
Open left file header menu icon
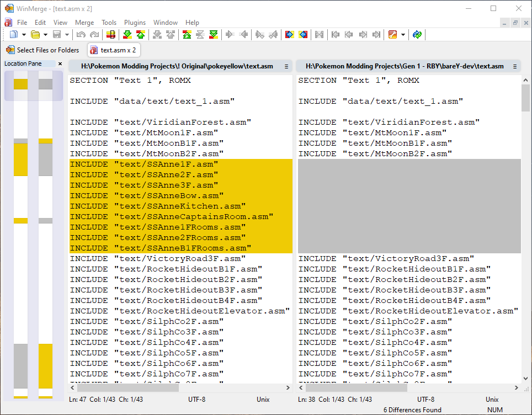286,67
